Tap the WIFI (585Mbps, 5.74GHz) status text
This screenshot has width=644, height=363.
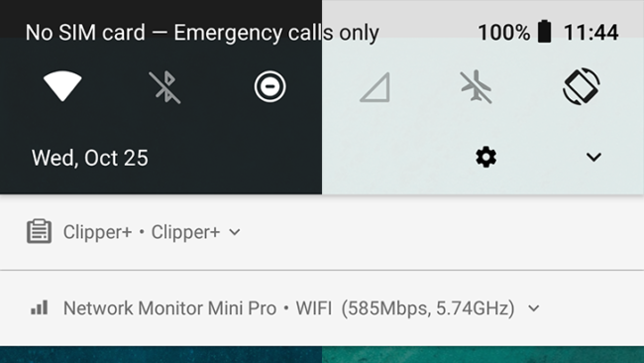[405, 308]
